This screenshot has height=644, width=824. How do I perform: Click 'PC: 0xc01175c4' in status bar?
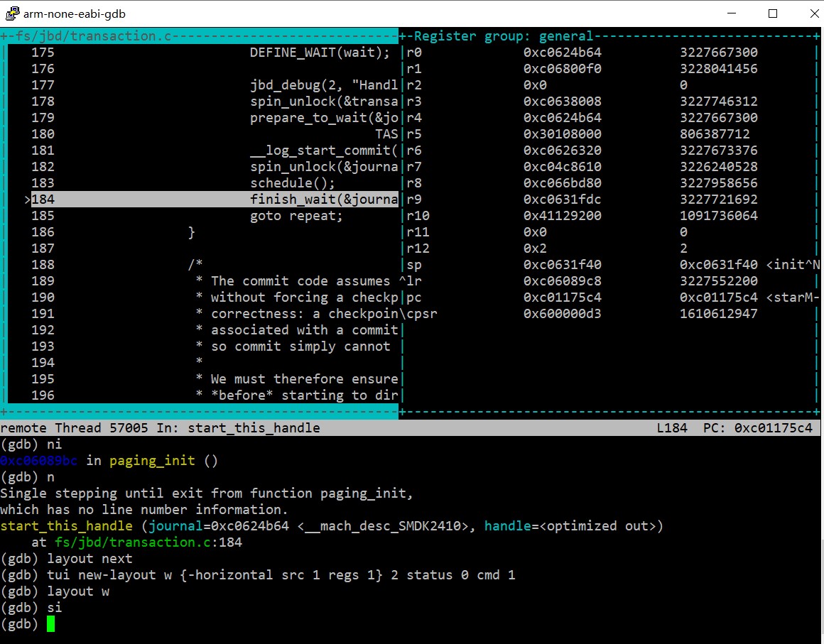[x=758, y=427]
